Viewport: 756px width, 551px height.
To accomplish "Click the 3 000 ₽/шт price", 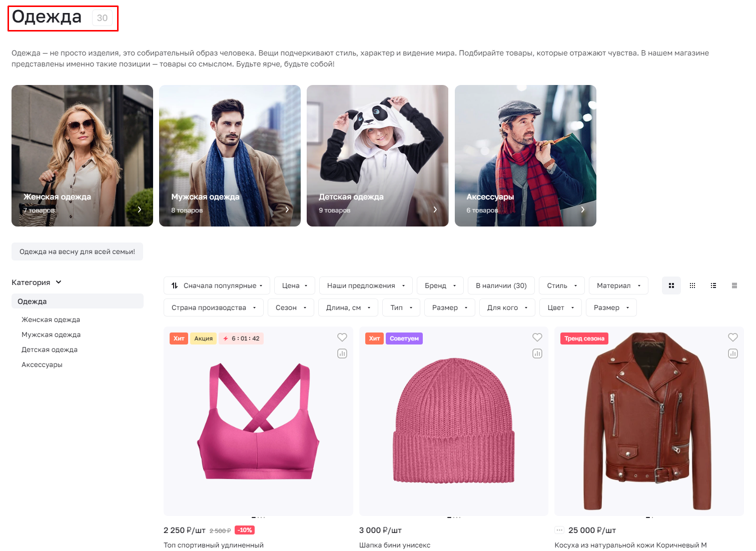I will pyautogui.click(x=380, y=530).
